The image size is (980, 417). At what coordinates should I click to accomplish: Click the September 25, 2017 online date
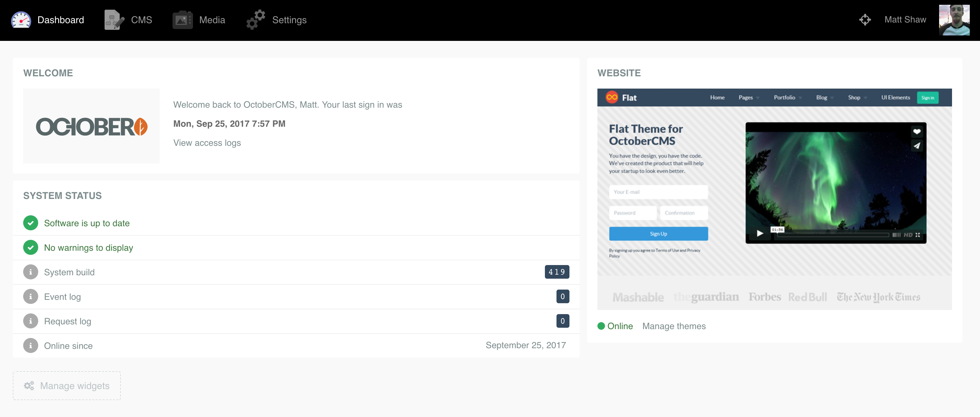(x=525, y=345)
